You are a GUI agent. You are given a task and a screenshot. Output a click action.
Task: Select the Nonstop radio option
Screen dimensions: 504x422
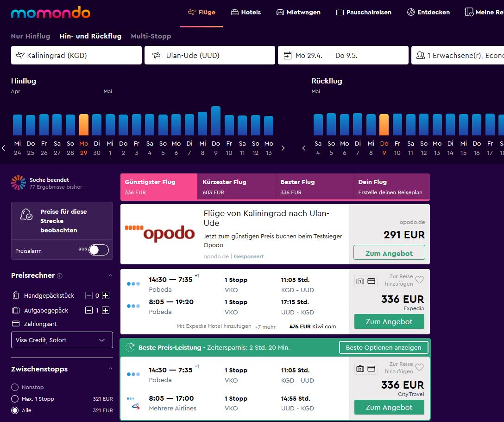click(15, 387)
